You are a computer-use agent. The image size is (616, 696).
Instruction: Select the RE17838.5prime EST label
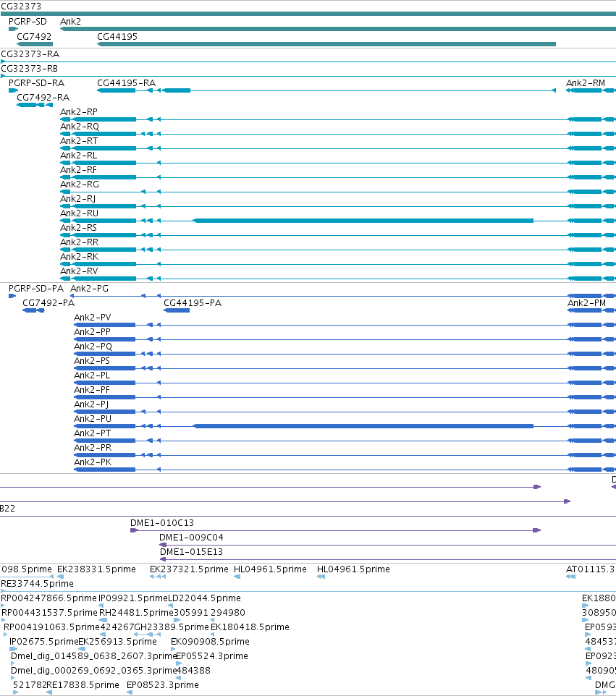coord(83,685)
